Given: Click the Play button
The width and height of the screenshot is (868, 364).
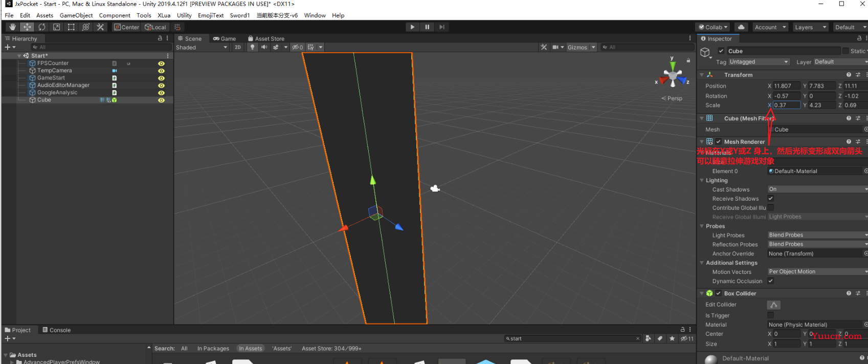Looking at the screenshot, I should coord(412,27).
